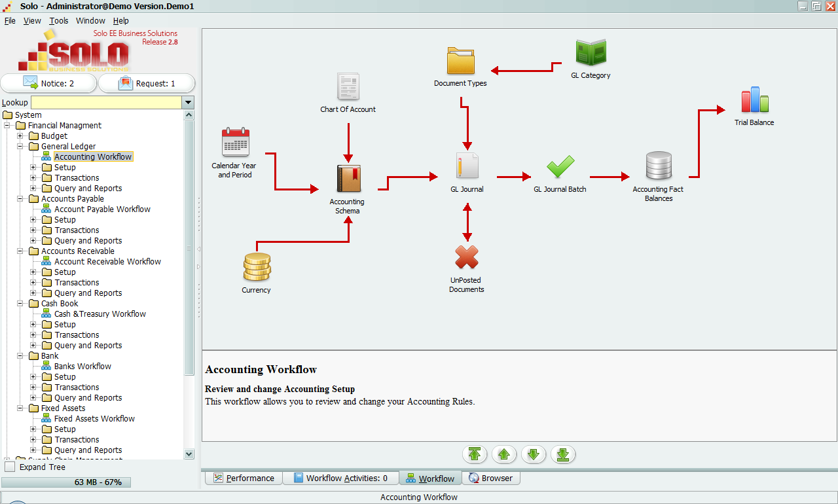Expand the Budget folder in tree
Image resolution: width=838 pixels, height=504 pixels.
[x=20, y=136]
